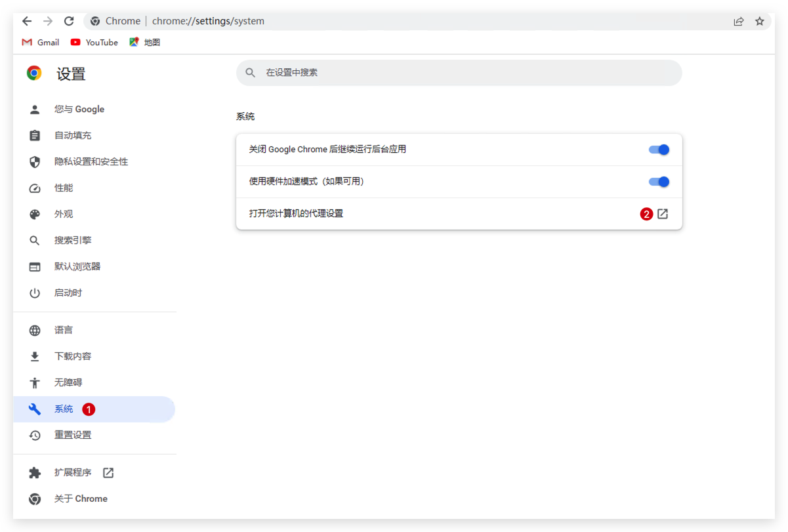Open the 地图 (Maps) bookmark
The height and width of the screenshot is (532, 788).
click(145, 42)
